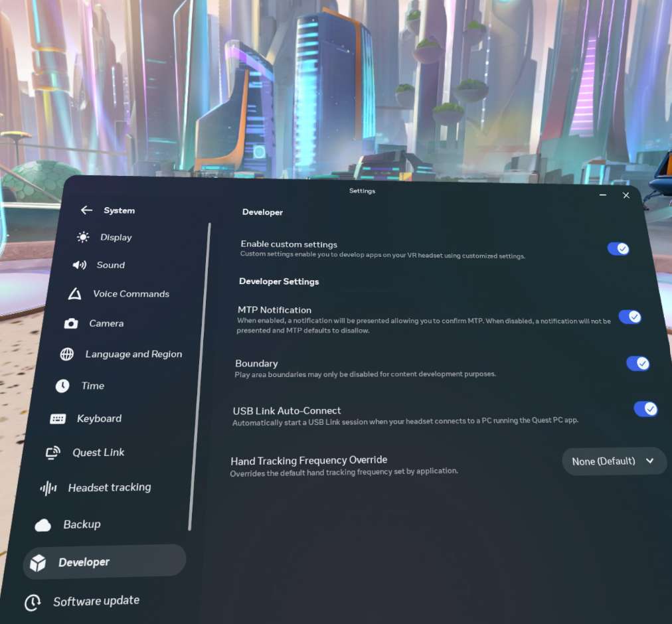Image resolution: width=672 pixels, height=624 pixels.
Task: Select the Developer sidebar entry
Action: 104,562
